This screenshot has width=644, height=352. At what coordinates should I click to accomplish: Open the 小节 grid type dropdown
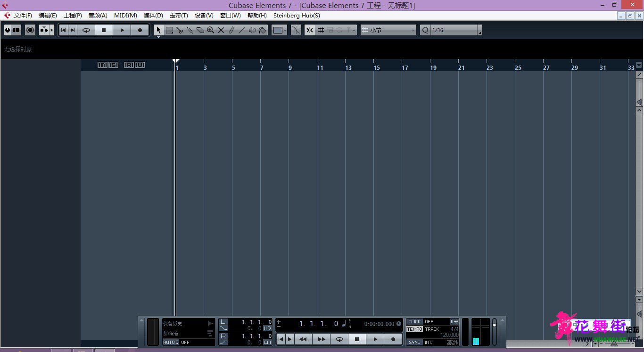click(388, 30)
